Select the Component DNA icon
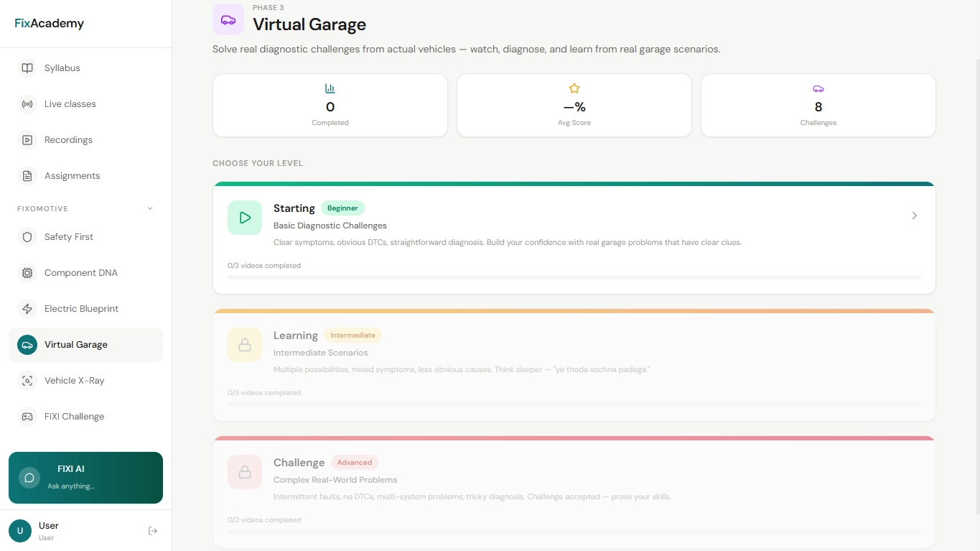This screenshot has width=980, height=551. click(27, 272)
